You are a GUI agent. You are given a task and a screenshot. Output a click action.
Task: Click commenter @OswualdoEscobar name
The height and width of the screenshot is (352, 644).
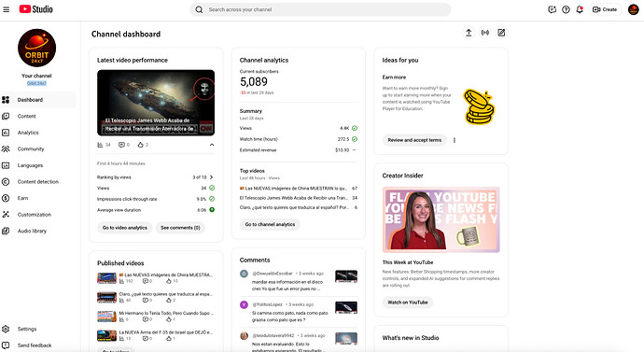coord(273,274)
